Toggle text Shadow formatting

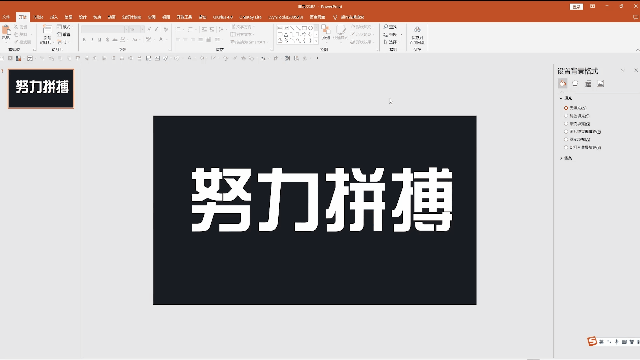[107, 40]
